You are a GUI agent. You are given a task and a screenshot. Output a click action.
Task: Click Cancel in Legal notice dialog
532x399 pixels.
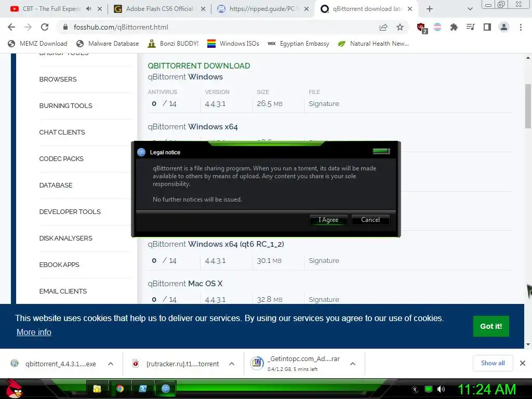(x=370, y=220)
